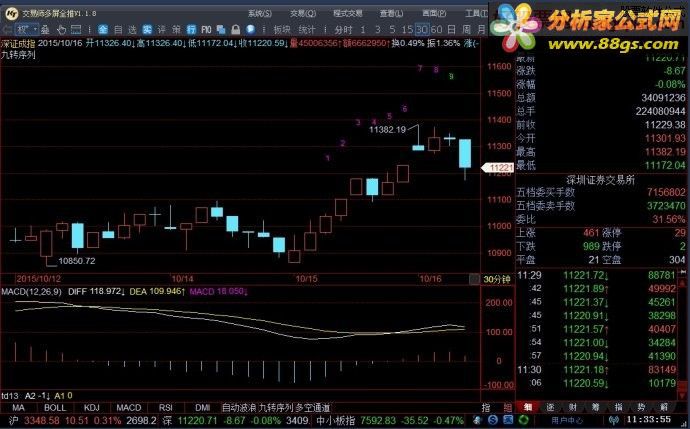Image resolution: width=690 pixels, height=429 pixels.
Task: Select the 自动波浪 indicator tab
Action: (239, 407)
